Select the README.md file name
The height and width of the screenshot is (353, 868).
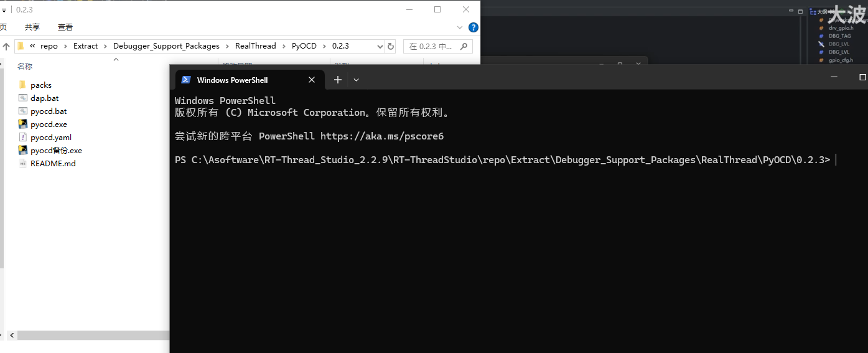(x=53, y=164)
